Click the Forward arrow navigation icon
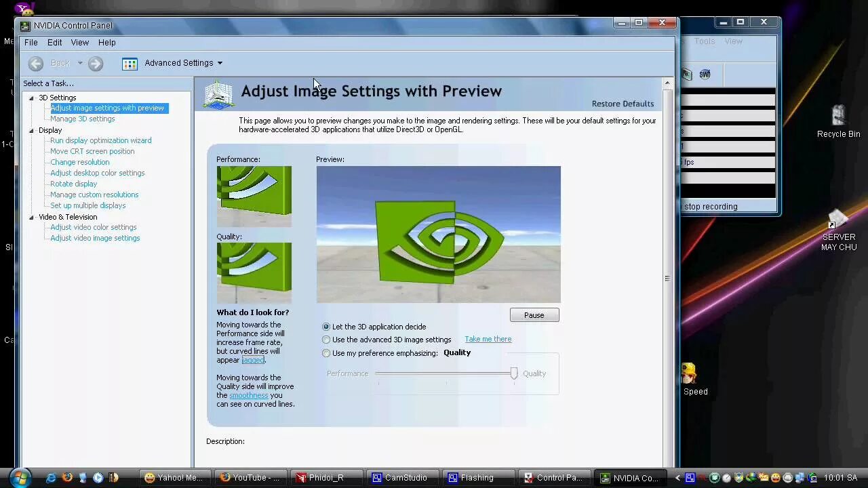Viewport: 868px width, 488px height. (x=96, y=63)
